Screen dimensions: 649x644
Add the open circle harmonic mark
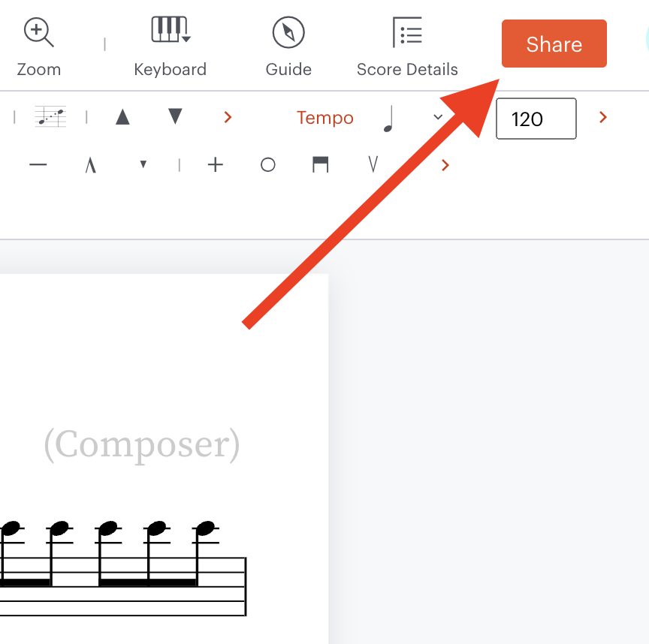pyautogui.click(x=268, y=164)
